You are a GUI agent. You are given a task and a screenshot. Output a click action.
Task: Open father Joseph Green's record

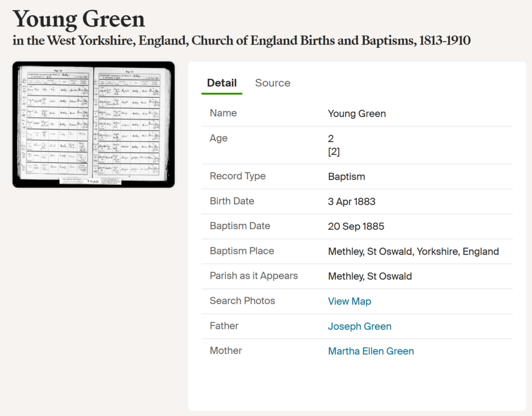[360, 327]
